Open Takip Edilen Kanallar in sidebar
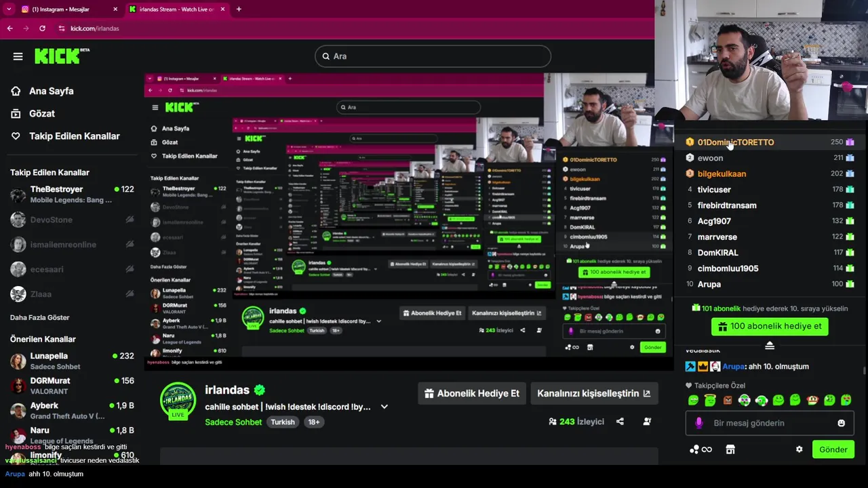The height and width of the screenshot is (488, 868). coord(65,136)
